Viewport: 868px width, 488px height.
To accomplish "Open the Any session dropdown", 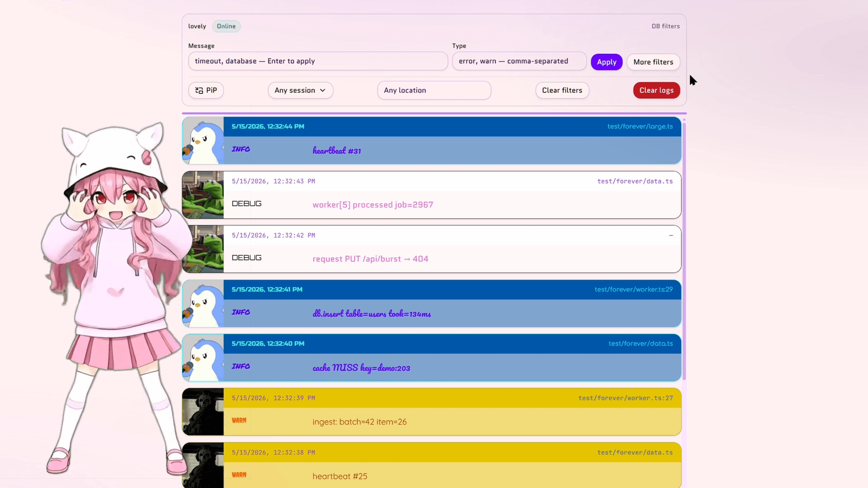I will tap(300, 90).
